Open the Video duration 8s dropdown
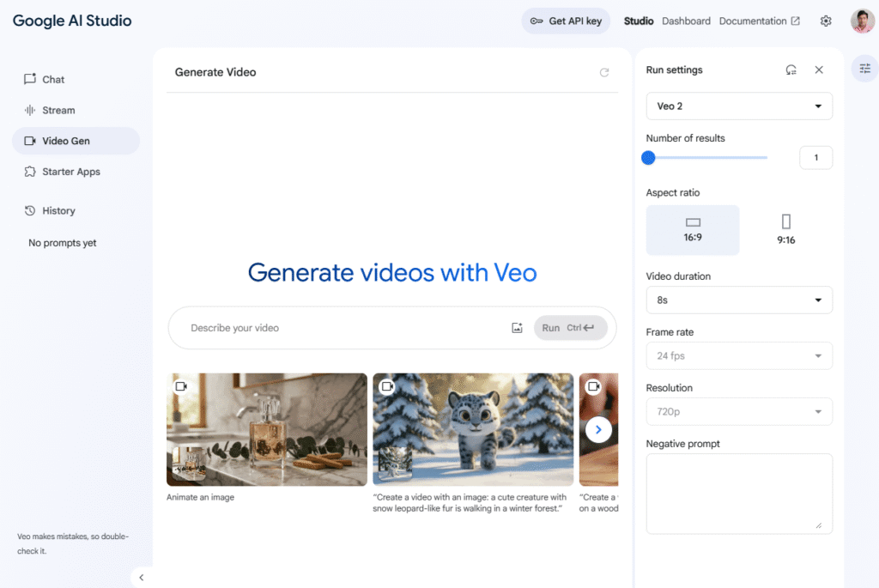This screenshot has width=879, height=588. [739, 300]
